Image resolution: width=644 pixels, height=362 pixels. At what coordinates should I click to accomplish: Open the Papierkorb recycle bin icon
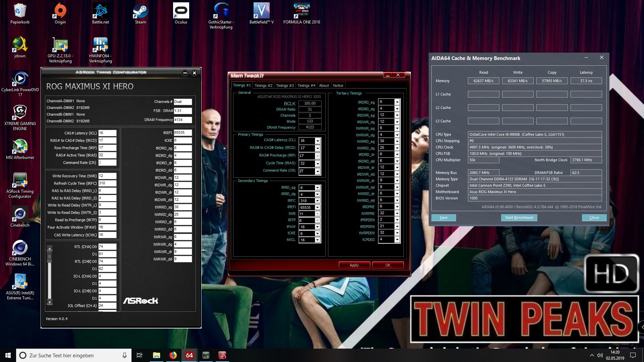tap(20, 14)
